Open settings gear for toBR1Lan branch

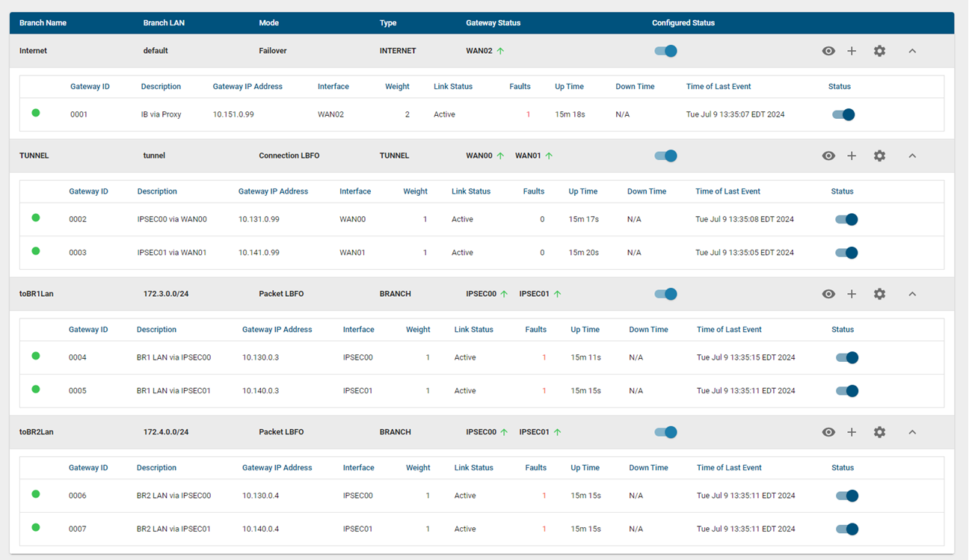[879, 294]
